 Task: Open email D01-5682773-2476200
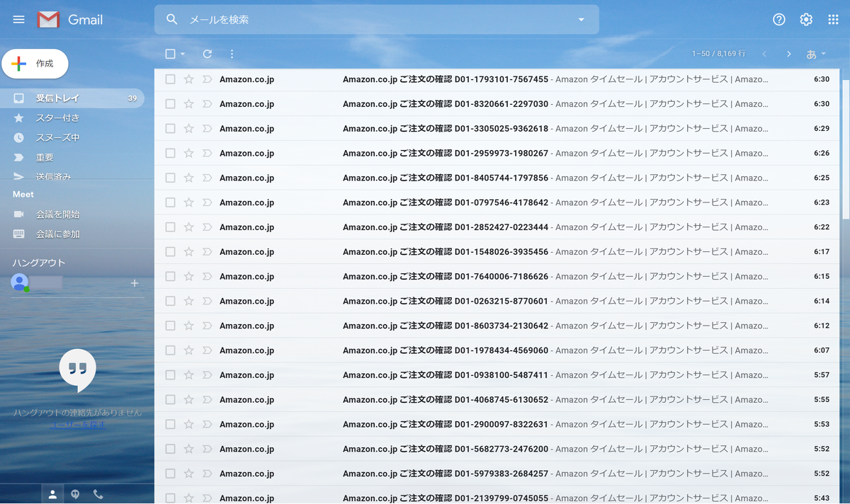[497, 449]
